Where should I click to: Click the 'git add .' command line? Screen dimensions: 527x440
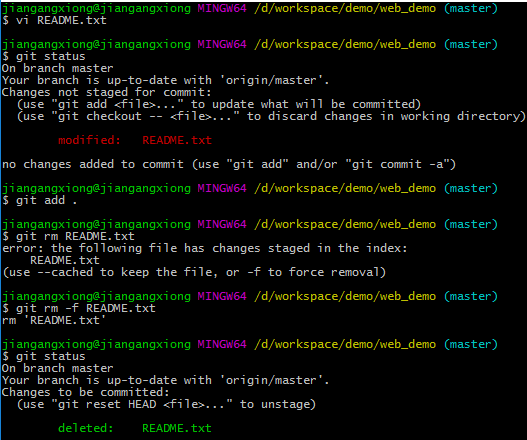[40, 200]
